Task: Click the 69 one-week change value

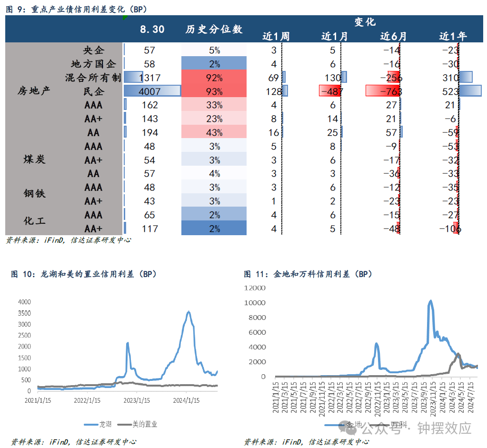Action: [274, 78]
